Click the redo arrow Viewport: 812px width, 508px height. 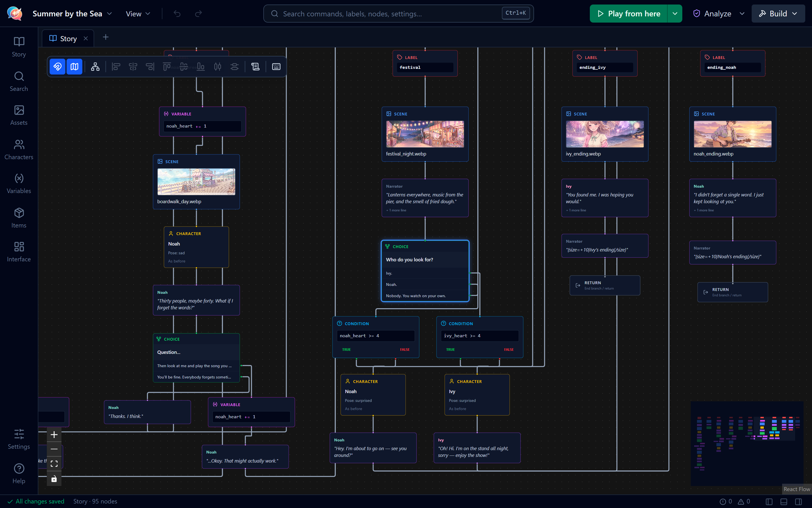point(198,14)
